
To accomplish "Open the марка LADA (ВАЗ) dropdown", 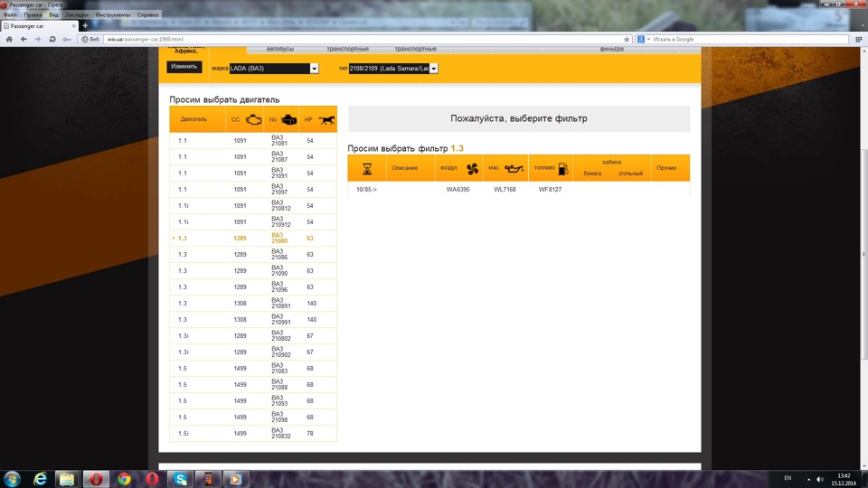I will [274, 69].
